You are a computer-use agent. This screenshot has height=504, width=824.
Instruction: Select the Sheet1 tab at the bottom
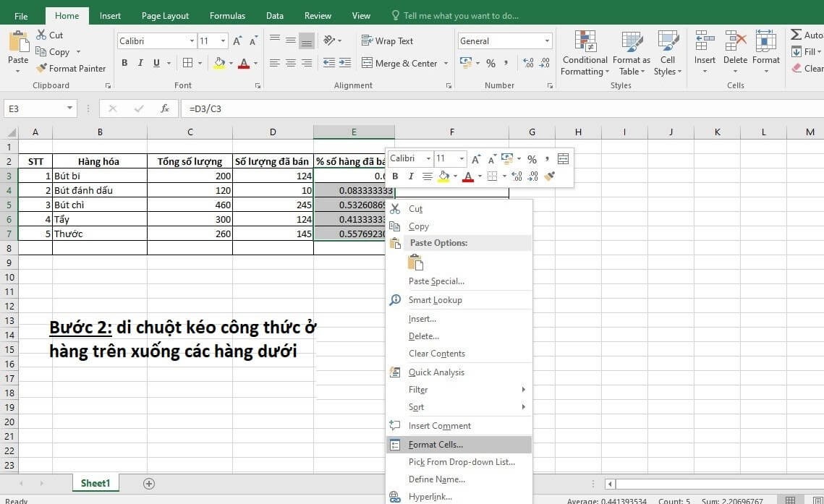point(95,482)
